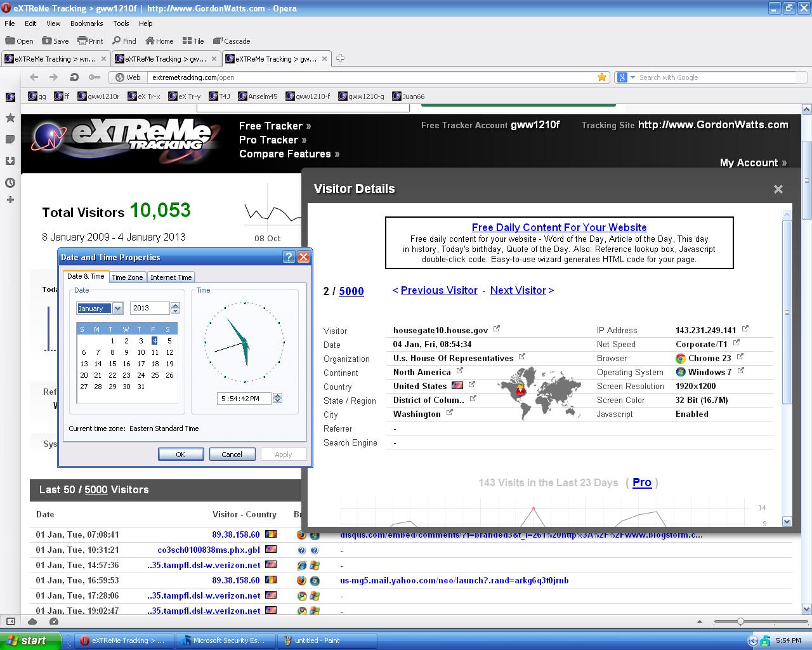This screenshot has height=650, width=812.
Task: Click the Search with Google field
Action: [716, 77]
